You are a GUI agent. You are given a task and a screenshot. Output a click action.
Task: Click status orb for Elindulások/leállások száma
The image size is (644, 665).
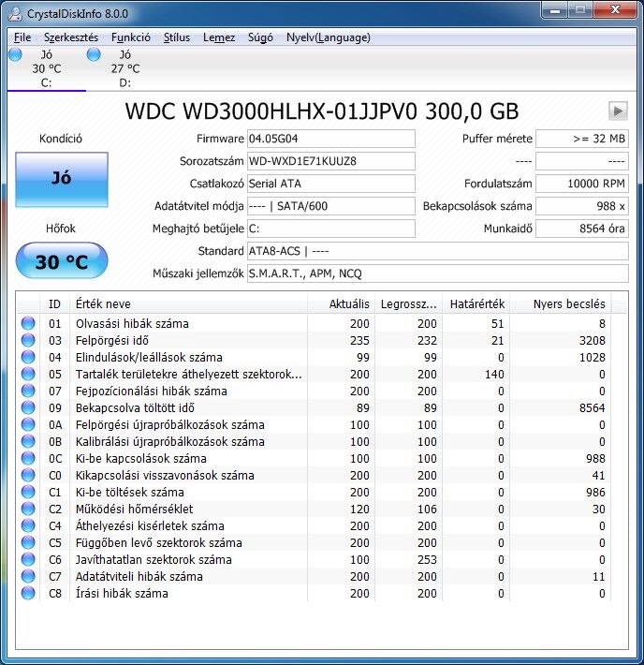pyautogui.click(x=28, y=357)
